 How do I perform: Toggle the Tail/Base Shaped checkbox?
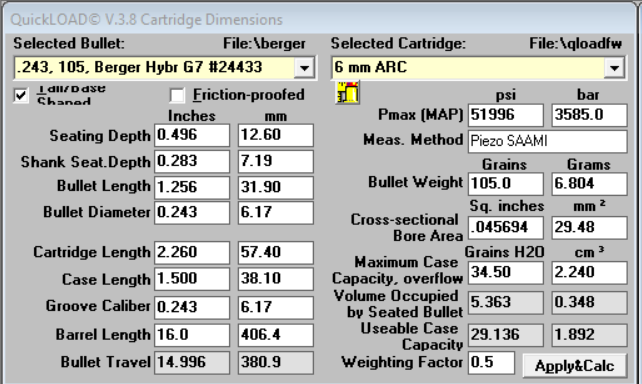pos(20,96)
